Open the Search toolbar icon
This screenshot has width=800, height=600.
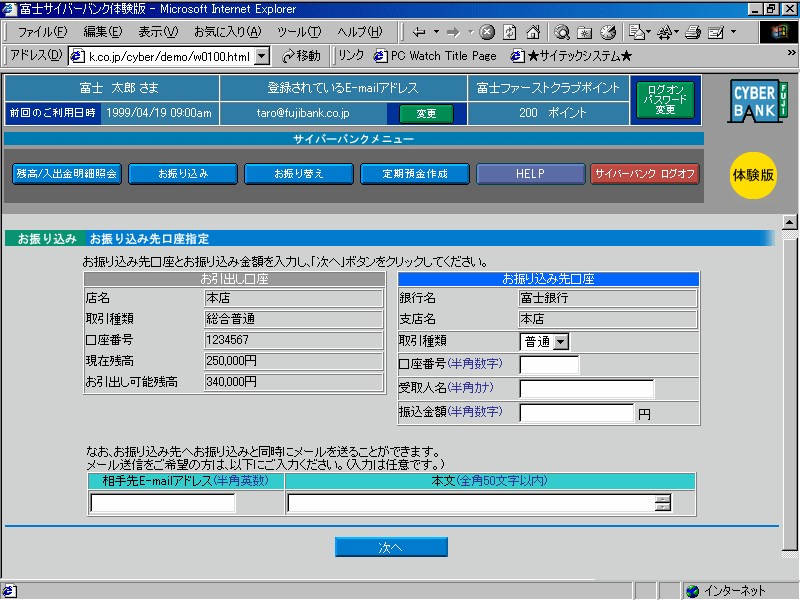coord(562,32)
